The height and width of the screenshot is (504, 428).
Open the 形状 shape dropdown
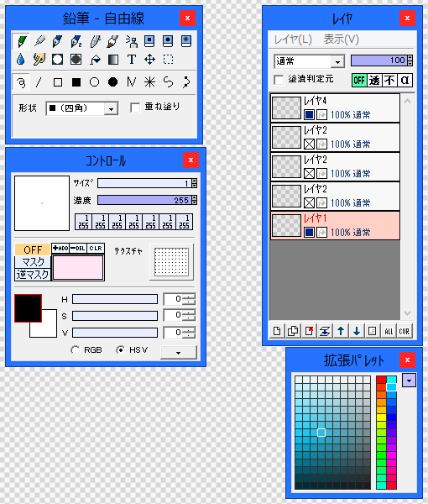pyautogui.click(x=111, y=109)
